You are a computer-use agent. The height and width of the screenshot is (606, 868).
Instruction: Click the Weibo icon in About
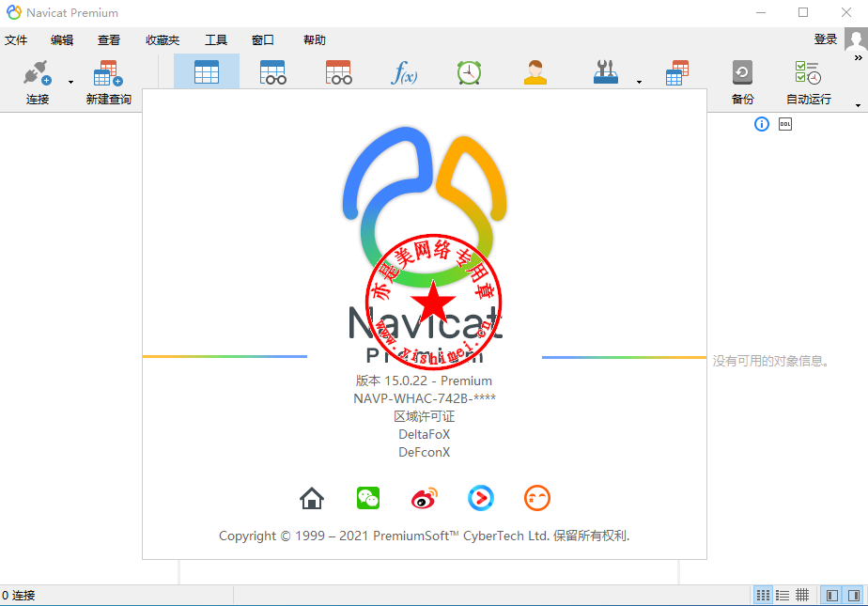pyautogui.click(x=425, y=498)
